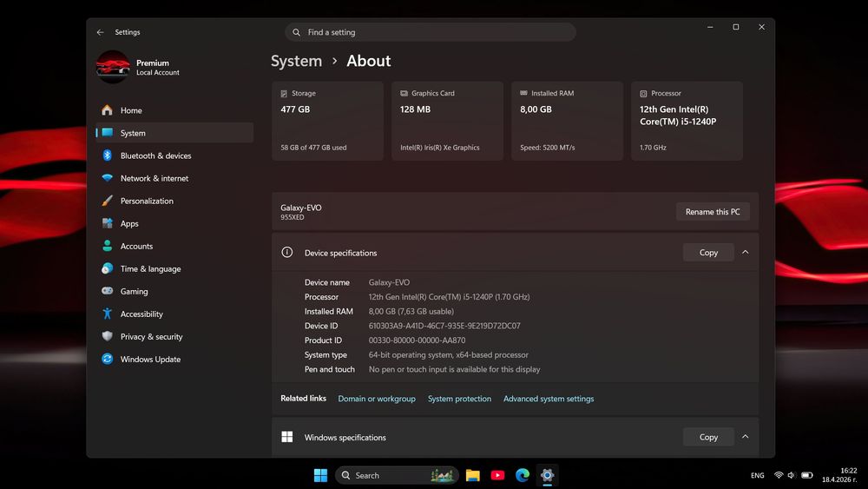Screen dimensions: 868x489
Task: Go to Home settings page
Action: click(174, 110)
